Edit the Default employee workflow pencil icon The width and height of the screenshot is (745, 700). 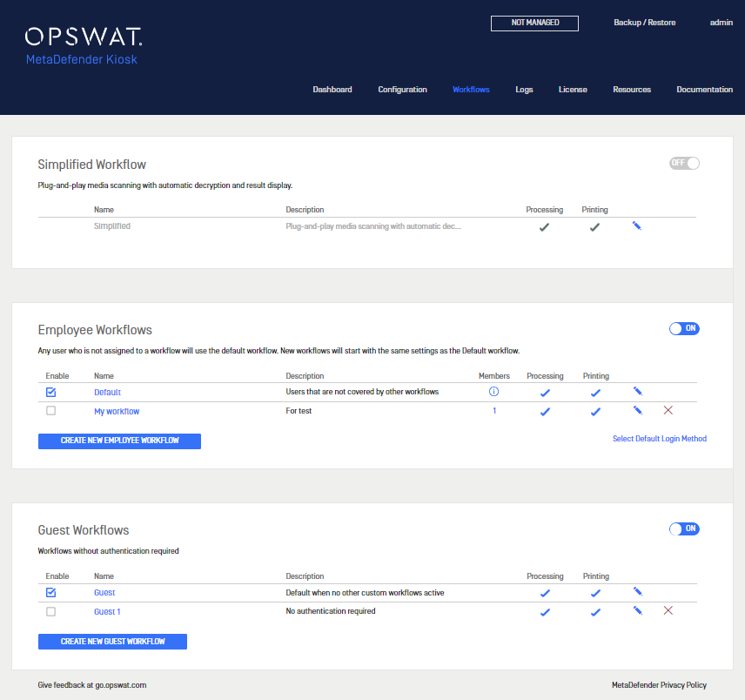[638, 391]
